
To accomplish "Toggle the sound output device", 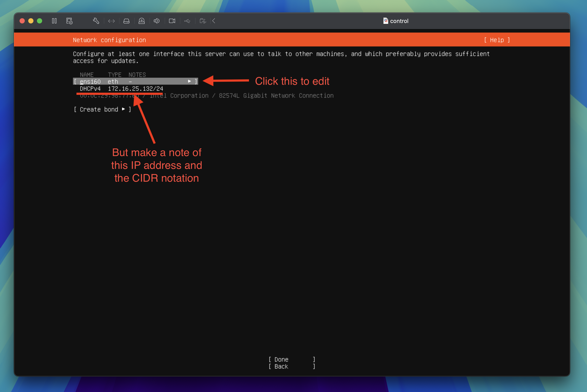I will 156,21.
